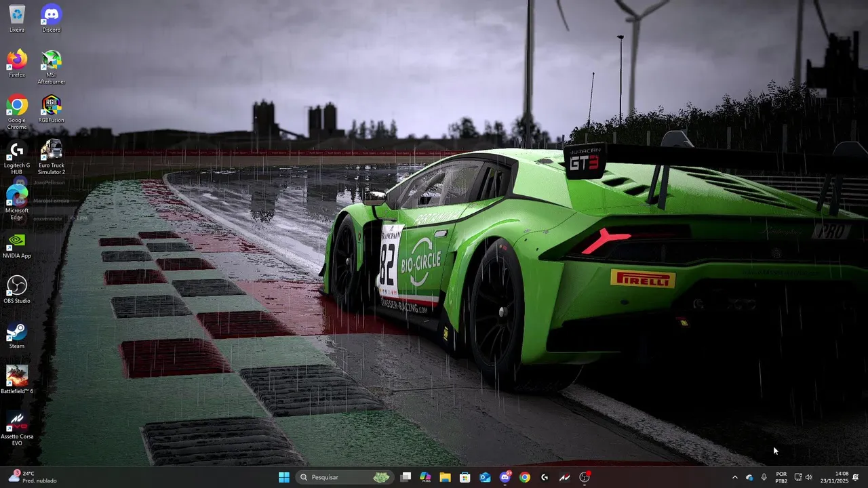
Task: Switch POR PTB2 keyboard language
Action: (781, 477)
